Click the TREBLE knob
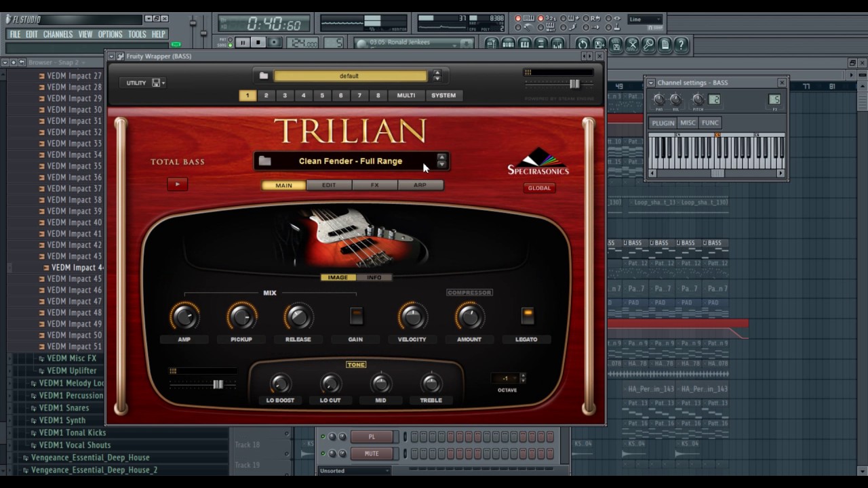 (x=431, y=384)
